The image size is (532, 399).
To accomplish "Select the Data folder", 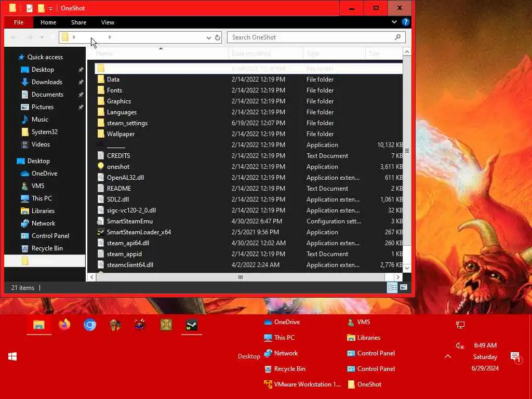I will (113, 79).
